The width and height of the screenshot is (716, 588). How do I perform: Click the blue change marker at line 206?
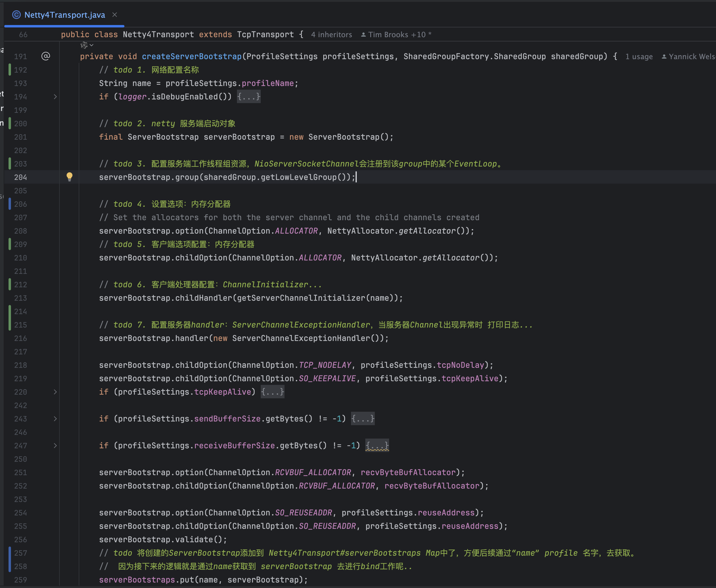coord(9,204)
